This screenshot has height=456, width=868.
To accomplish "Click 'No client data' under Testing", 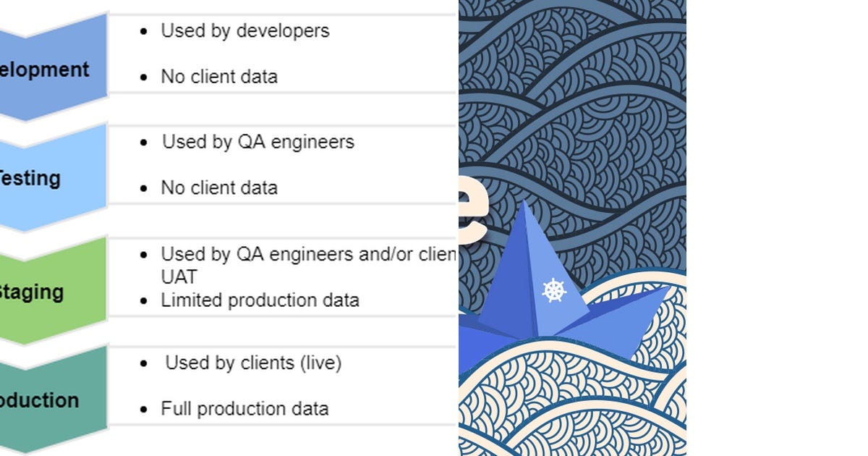I will coord(219,187).
